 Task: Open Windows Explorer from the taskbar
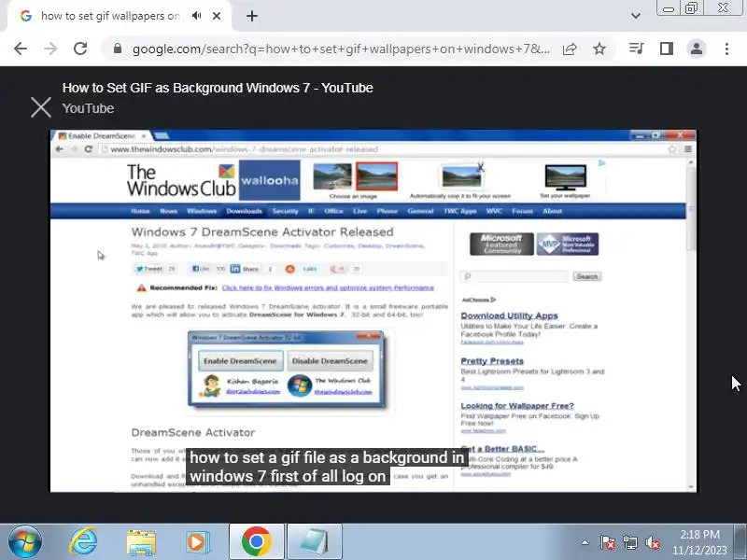[x=141, y=542]
